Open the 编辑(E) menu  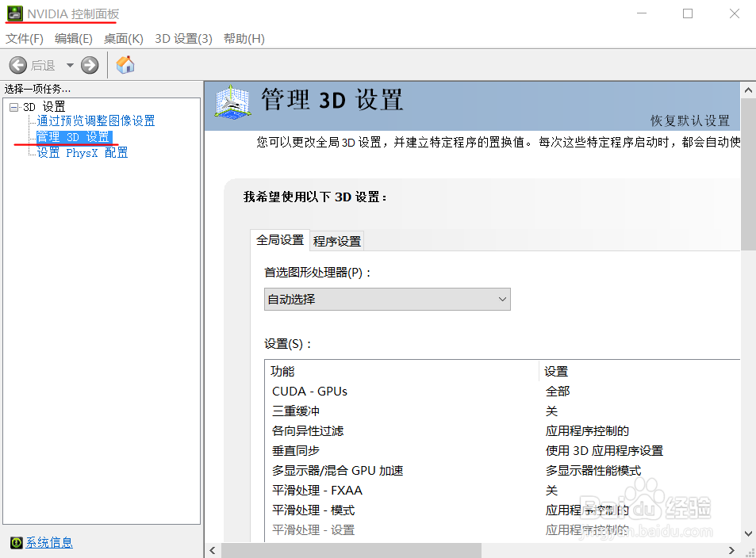(73, 39)
